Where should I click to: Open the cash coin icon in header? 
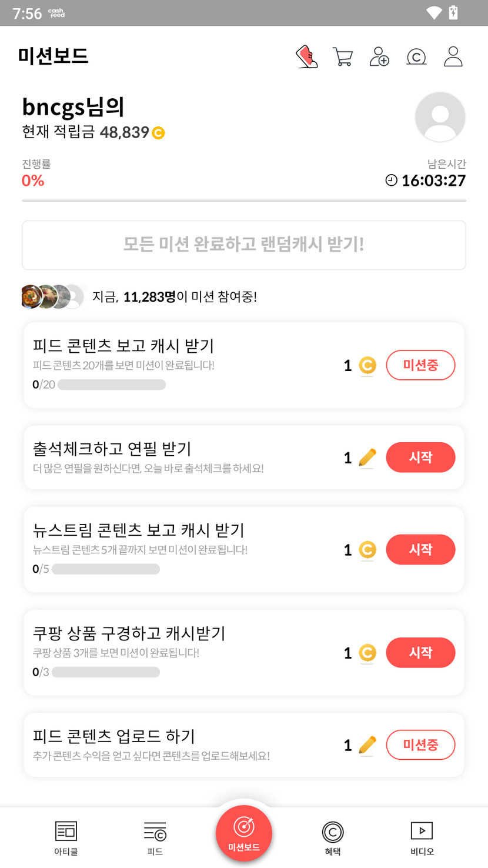(416, 57)
